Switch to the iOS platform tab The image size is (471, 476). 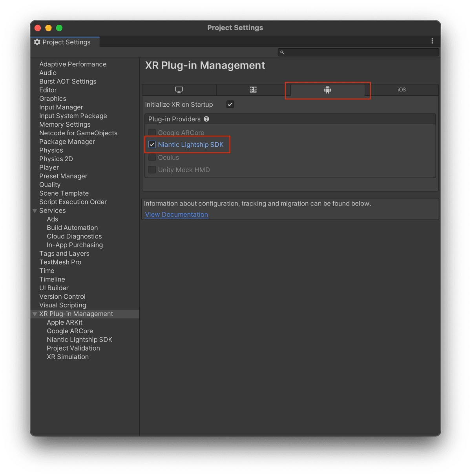click(x=402, y=90)
